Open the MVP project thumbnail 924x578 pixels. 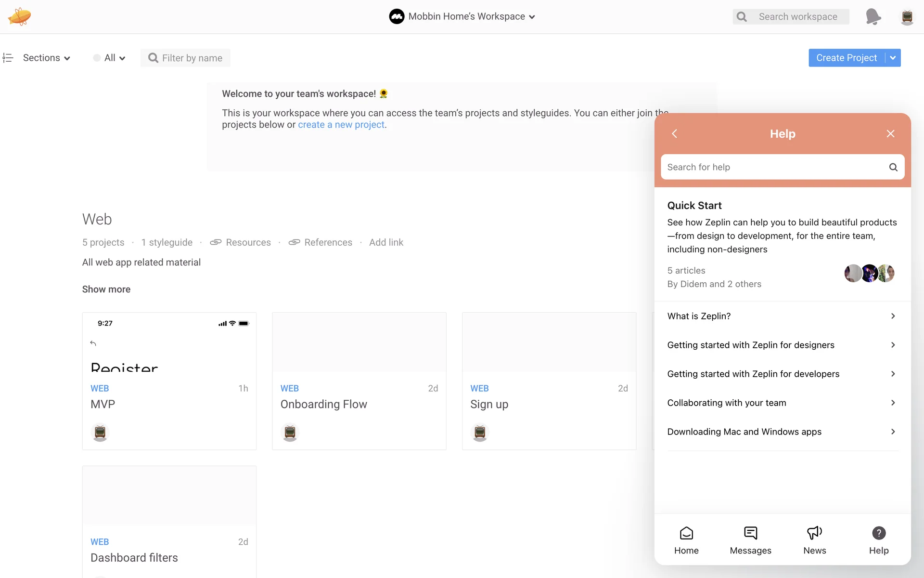point(169,342)
